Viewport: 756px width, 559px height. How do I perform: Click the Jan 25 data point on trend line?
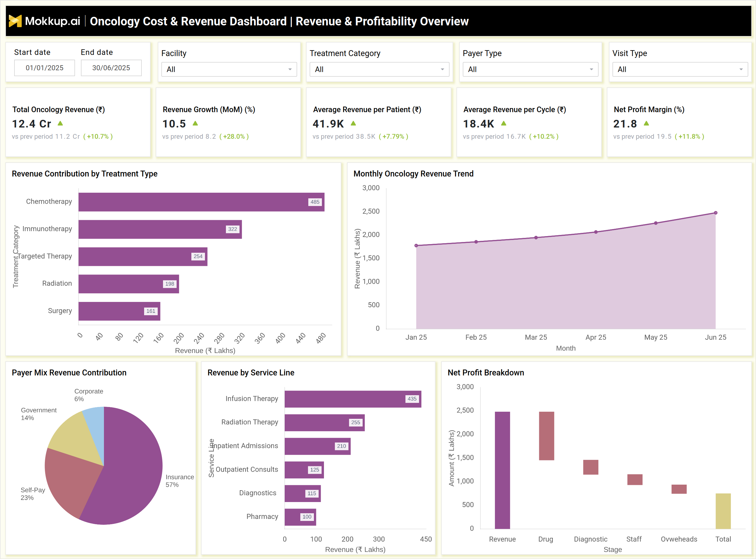click(x=416, y=245)
